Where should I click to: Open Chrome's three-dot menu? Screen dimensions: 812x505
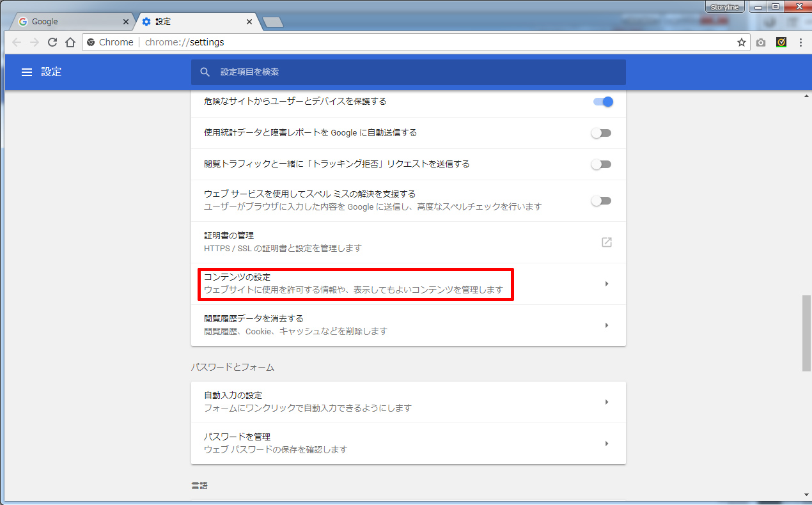[x=800, y=42]
